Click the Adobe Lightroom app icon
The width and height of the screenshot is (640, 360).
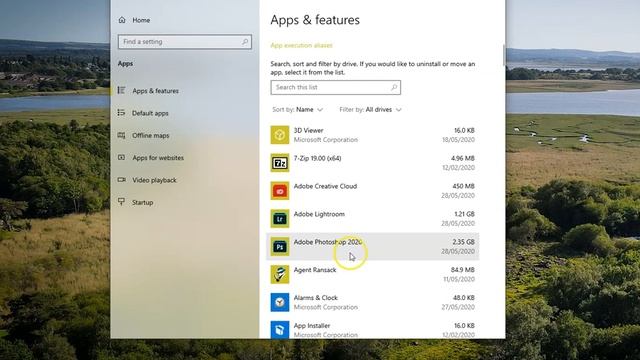pyautogui.click(x=280, y=218)
